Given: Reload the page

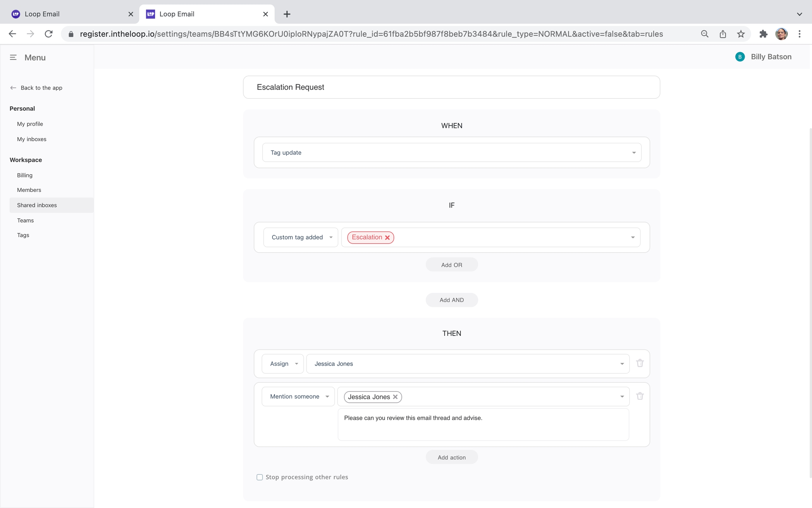Looking at the screenshot, I should click(49, 34).
